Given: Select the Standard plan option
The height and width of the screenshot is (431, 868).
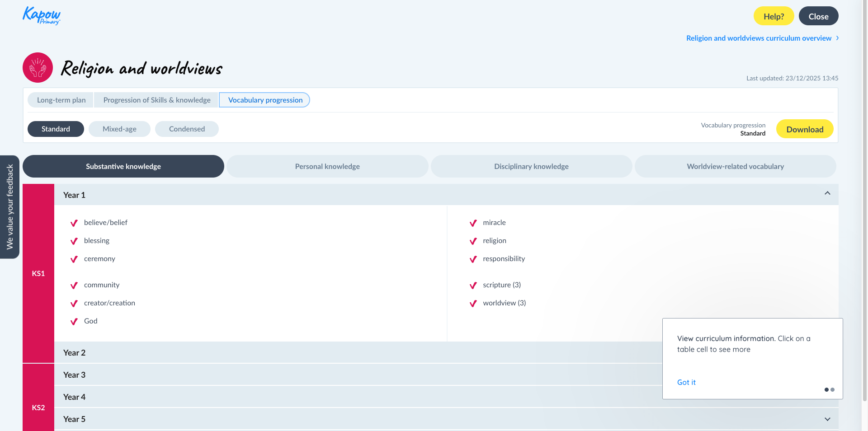Looking at the screenshot, I should [x=56, y=129].
